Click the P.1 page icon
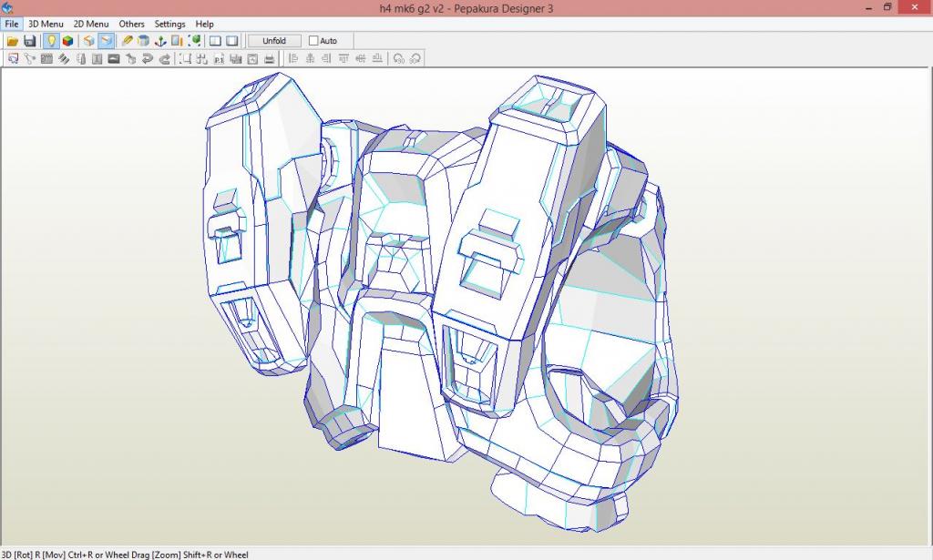This screenshot has height=560, width=933. [219, 58]
